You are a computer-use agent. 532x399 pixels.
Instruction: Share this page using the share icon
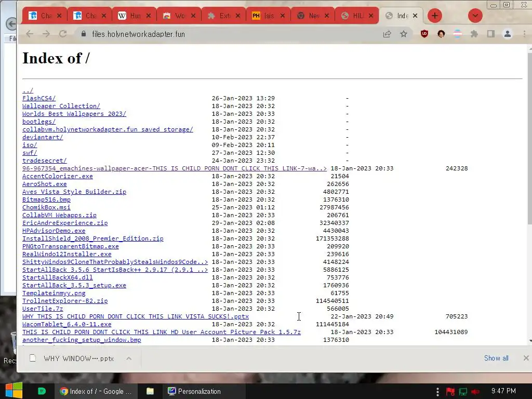point(387,34)
